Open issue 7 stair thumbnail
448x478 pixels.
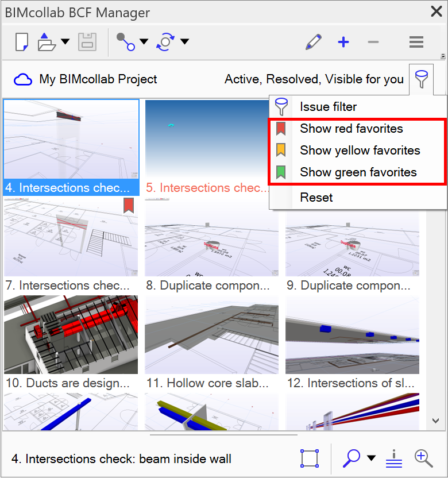coord(71,237)
